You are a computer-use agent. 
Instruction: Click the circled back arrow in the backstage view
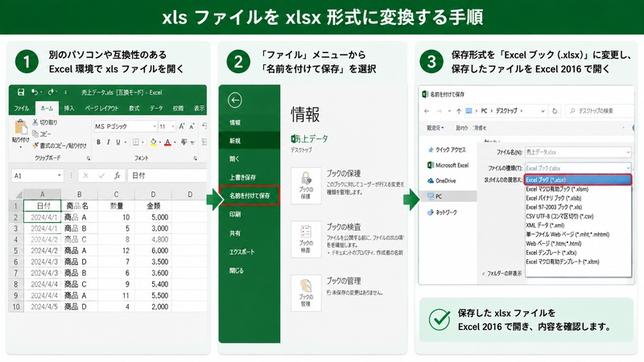(x=235, y=100)
